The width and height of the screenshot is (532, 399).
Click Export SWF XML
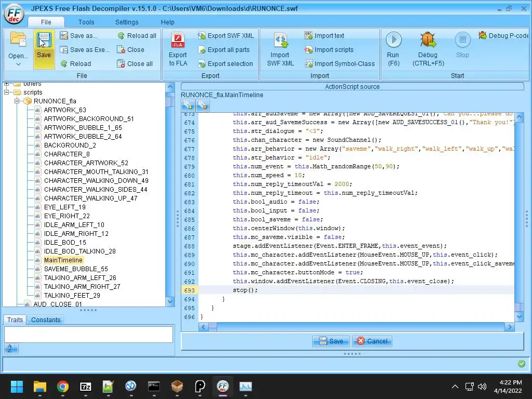click(x=225, y=36)
